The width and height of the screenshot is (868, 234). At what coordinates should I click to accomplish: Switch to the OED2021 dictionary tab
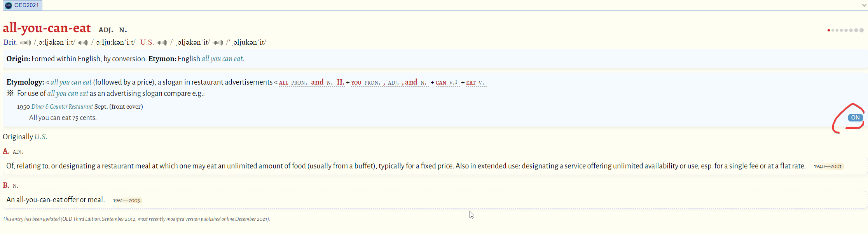[x=26, y=5]
